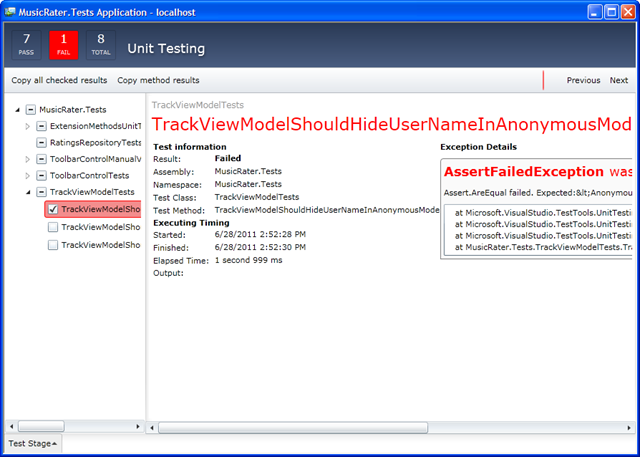Click Copy method results
Image resolution: width=640 pixels, height=457 pixels.
pos(158,80)
